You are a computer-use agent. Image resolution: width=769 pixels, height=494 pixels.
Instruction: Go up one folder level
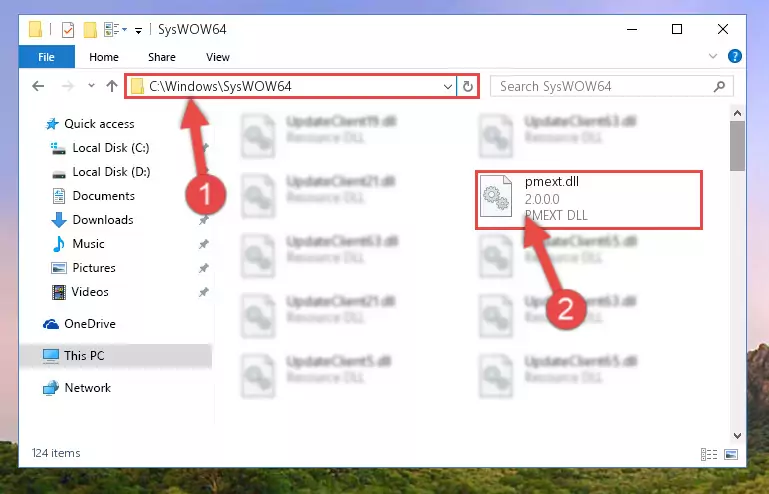pyautogui.click(x=112, y=86)
